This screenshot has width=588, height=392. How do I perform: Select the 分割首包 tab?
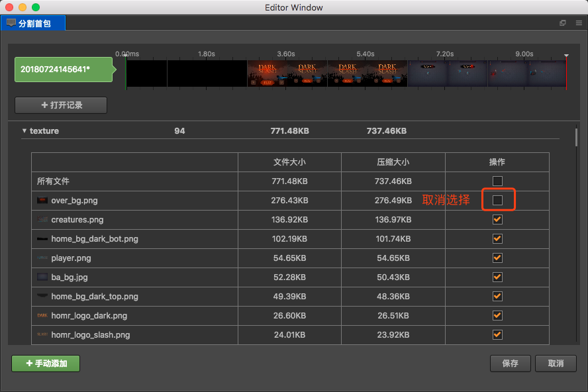pyautogui.click(x=33, y=23)
